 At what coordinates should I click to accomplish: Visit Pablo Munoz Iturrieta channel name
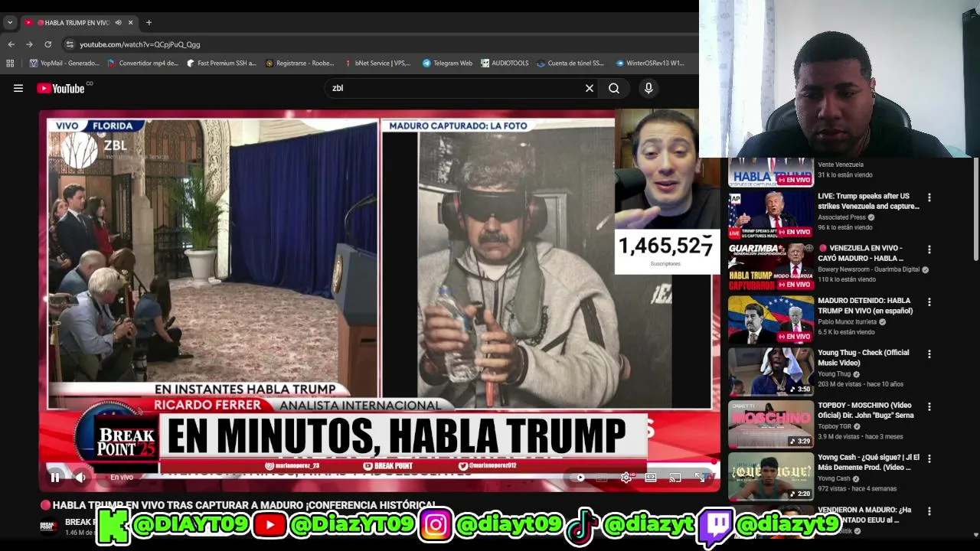click(848, 322)
